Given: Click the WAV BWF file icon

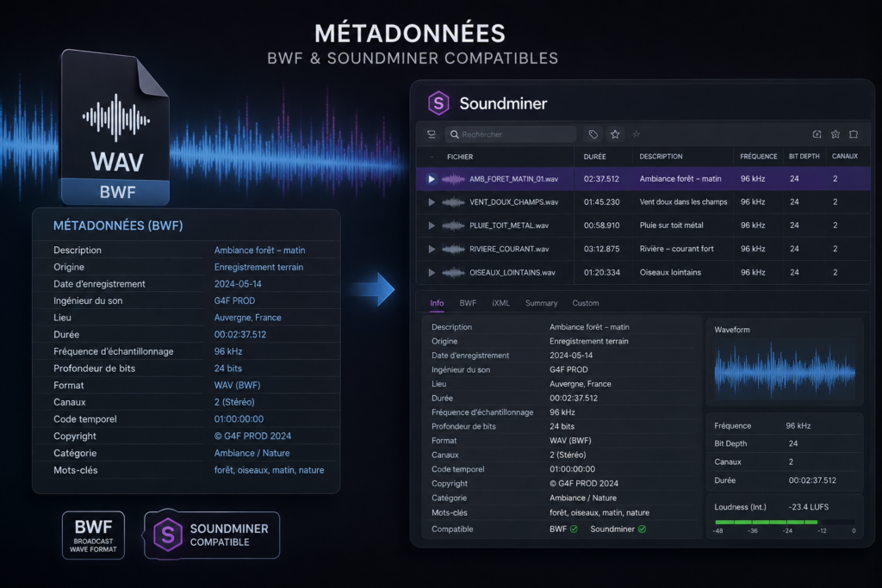Looking at the screenshot, I should (115, 128).
